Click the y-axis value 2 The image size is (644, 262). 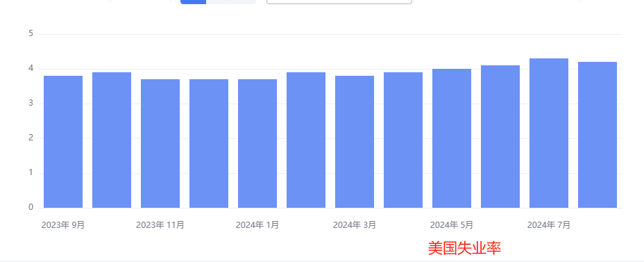[31, 138]
